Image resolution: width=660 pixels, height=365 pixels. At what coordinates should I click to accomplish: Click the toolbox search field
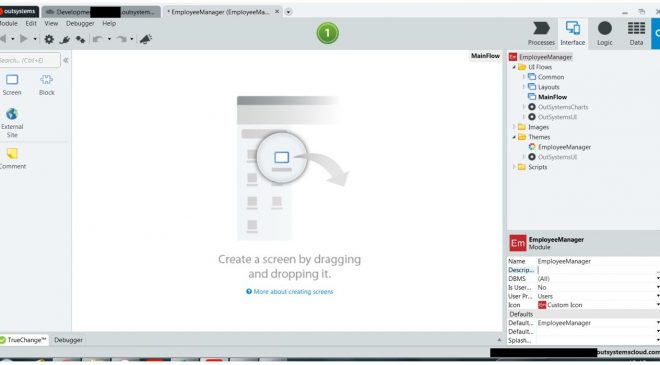pos(29,61)
